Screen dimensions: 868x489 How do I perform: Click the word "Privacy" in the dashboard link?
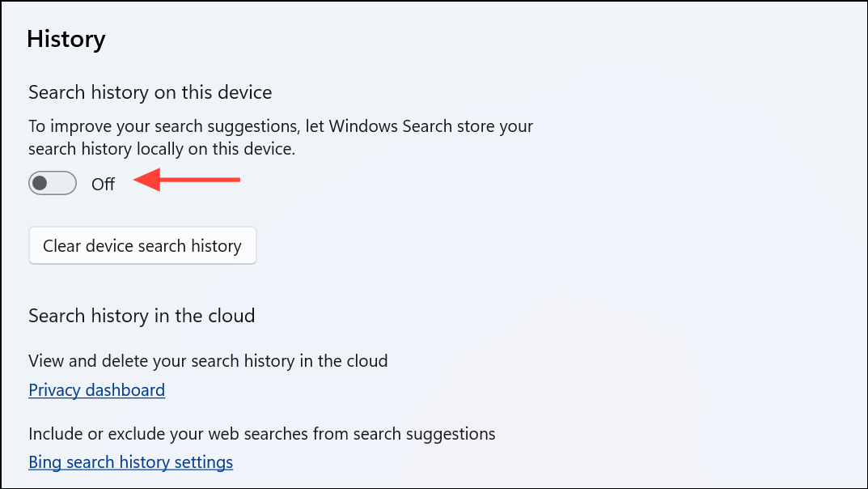(55, 390)
